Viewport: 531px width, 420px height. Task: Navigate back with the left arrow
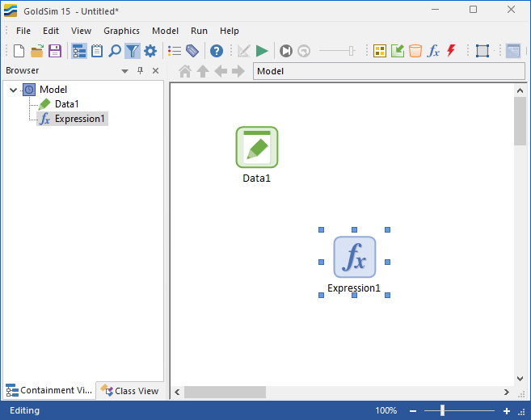pos(221,71)
